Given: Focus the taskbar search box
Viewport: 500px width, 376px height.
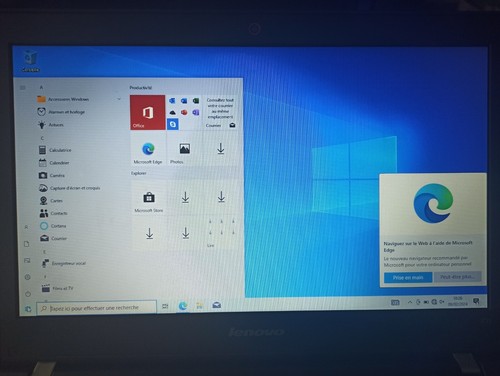Looking at the screenshot, I should click(96, 308).
